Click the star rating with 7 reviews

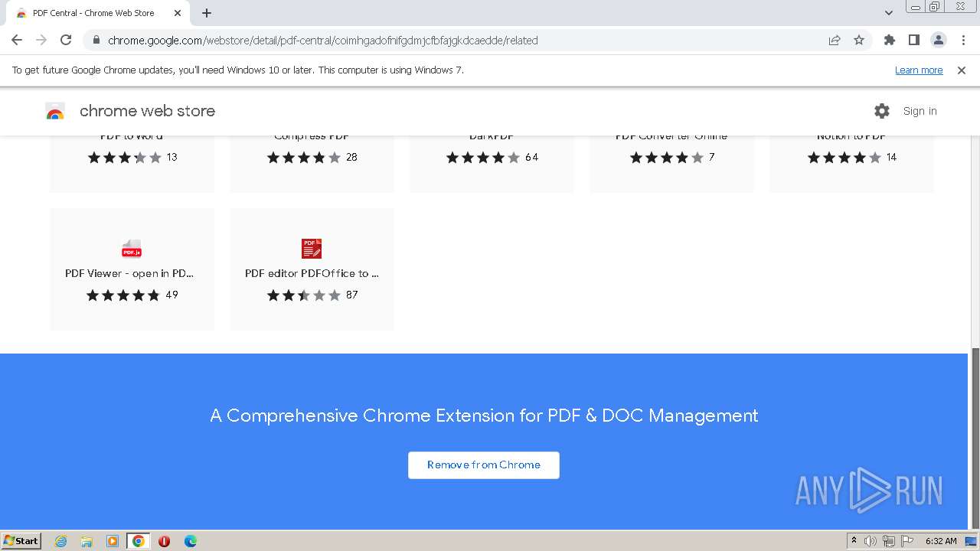tap(667, 158)
